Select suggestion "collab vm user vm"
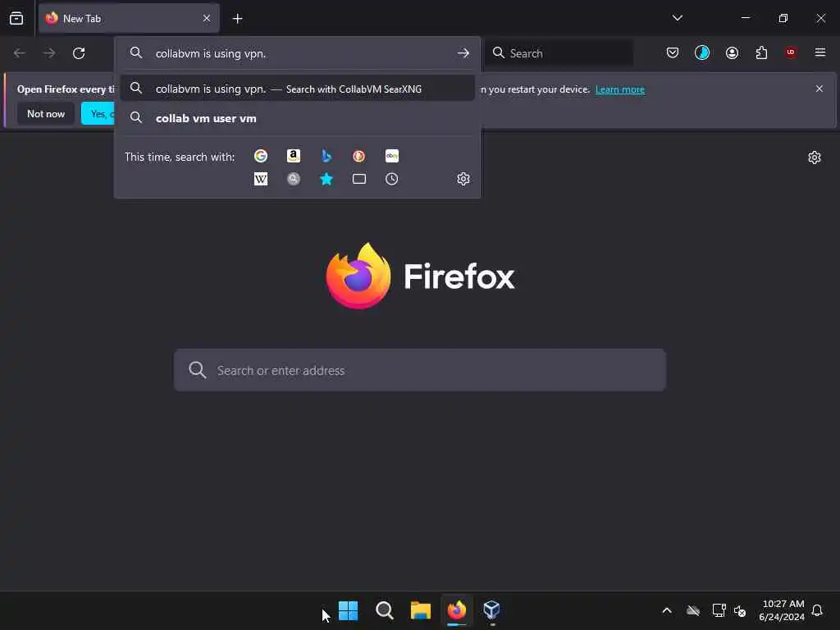The height and width of the screenshot is (630, 840). coord(297,118)
